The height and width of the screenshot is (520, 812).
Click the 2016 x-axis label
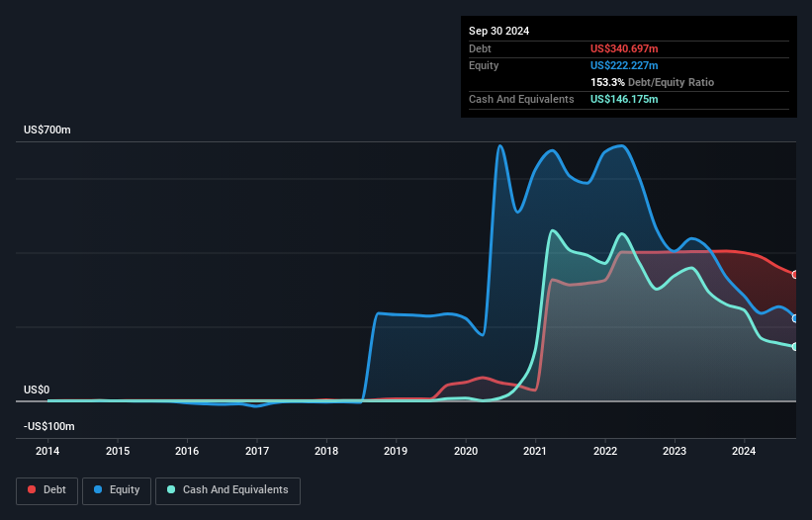click(x=187, y=451)
